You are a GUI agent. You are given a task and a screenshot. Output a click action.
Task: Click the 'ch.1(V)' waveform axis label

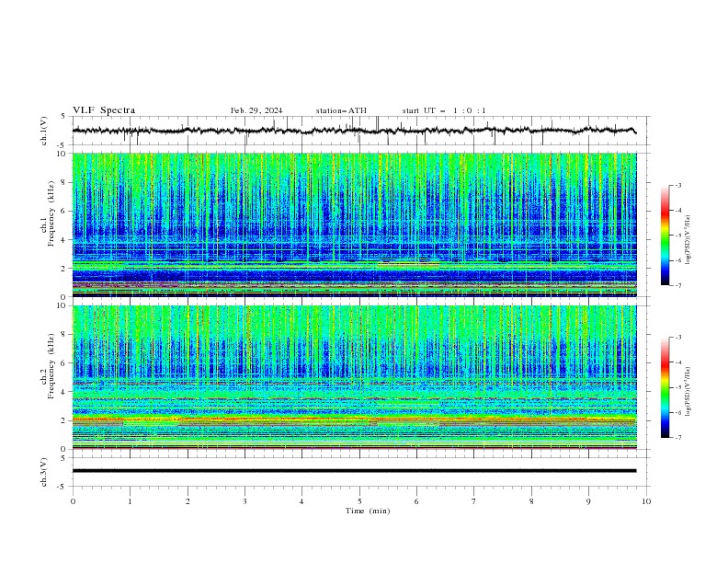click(x=44, y=131)
